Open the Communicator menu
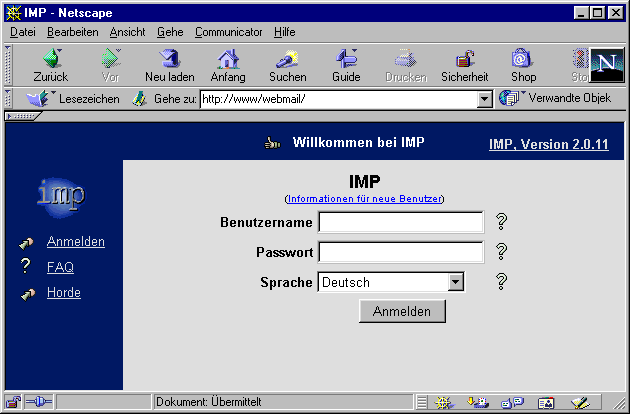The image size is (630, 414). pyautogui.click(x=228, y=32)
